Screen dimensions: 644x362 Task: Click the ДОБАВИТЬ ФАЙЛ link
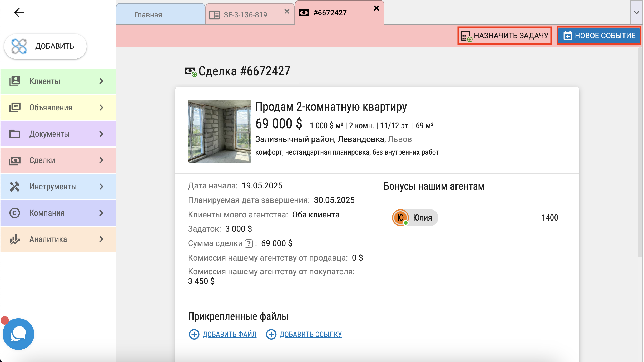click(x=229, y=334)
